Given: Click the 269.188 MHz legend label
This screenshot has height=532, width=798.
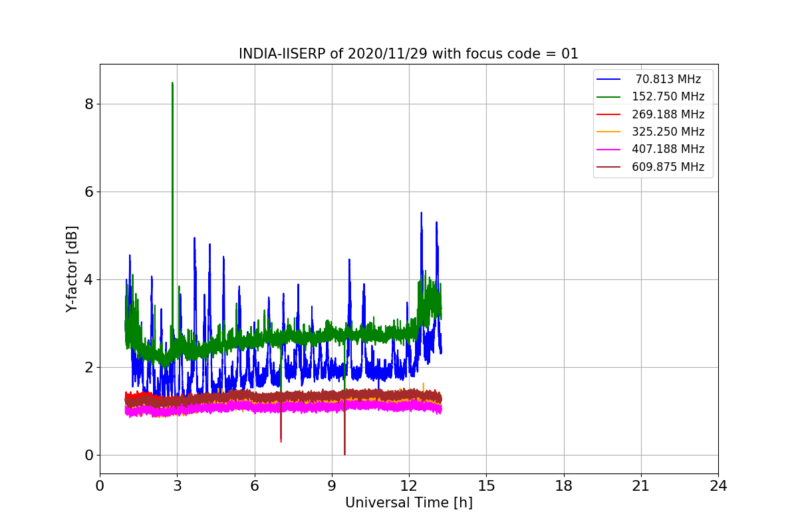Looking at the screenshot, I should pos(668,114).
